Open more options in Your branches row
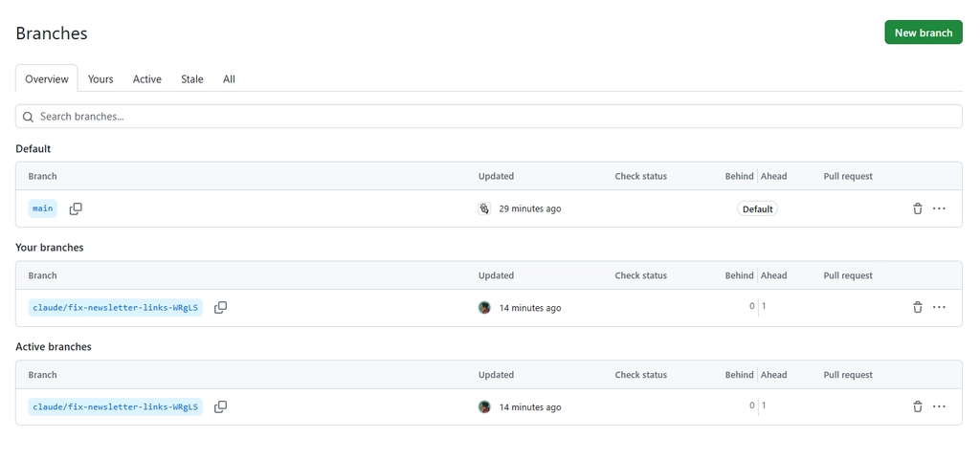 tap(939, 307)
